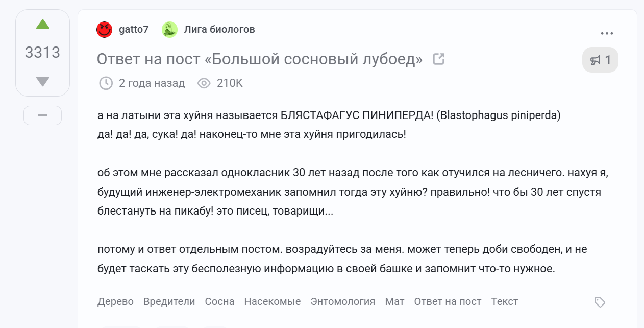Select the Вредители tag
The height and width of the screenshot is (328, 644).
coord(169,302)
